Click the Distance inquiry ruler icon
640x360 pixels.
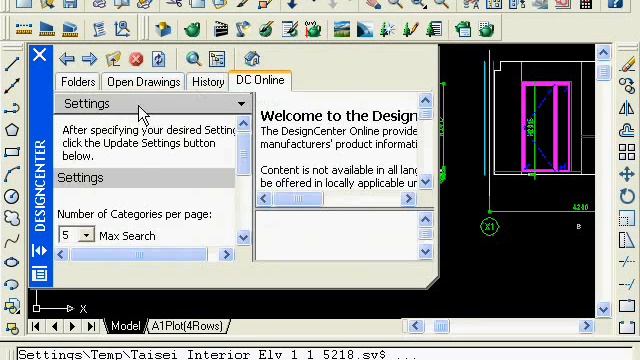click(24, 29)
